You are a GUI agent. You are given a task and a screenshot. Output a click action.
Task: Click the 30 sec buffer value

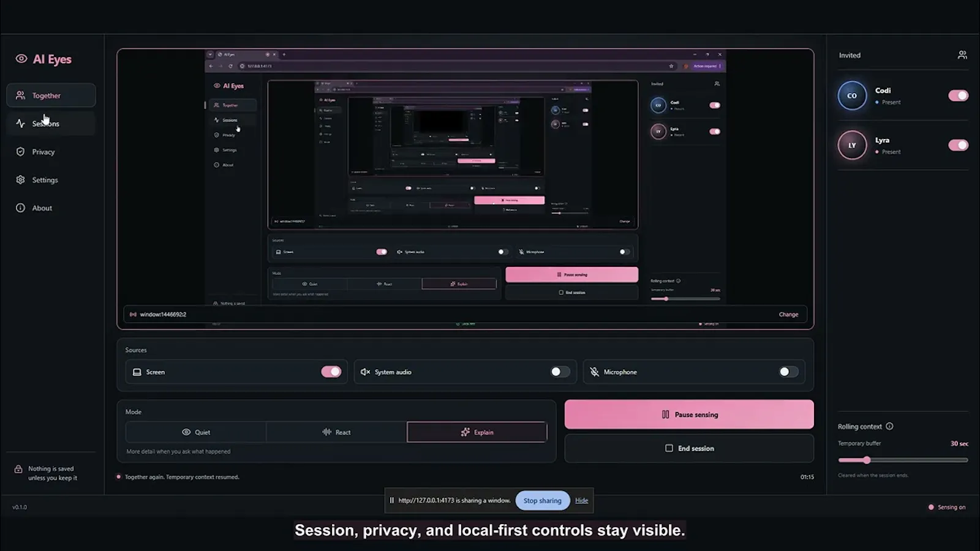pyautogui.click(x=959, y=444)
